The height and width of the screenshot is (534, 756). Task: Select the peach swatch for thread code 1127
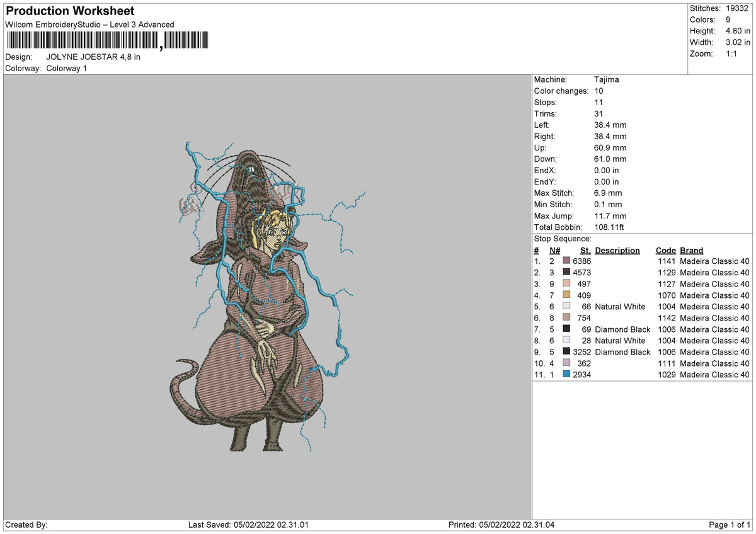coord(566,283)
